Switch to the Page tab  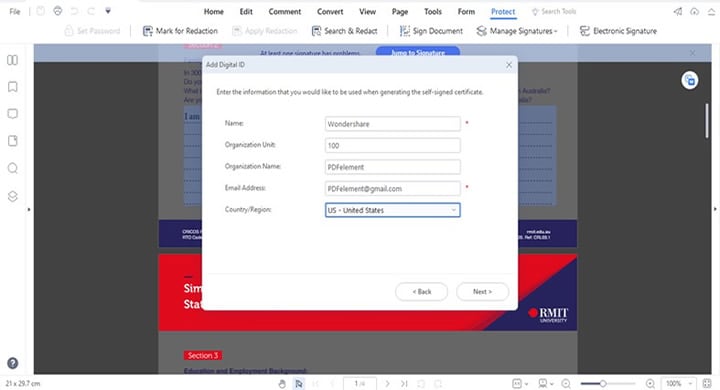click(400, 11)
